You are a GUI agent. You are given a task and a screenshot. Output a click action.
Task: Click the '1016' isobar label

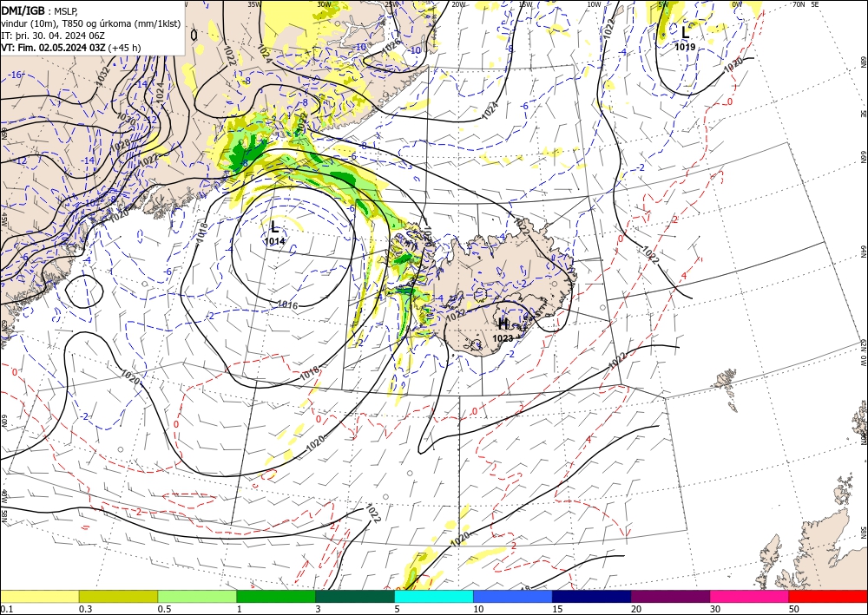[287, 305]
